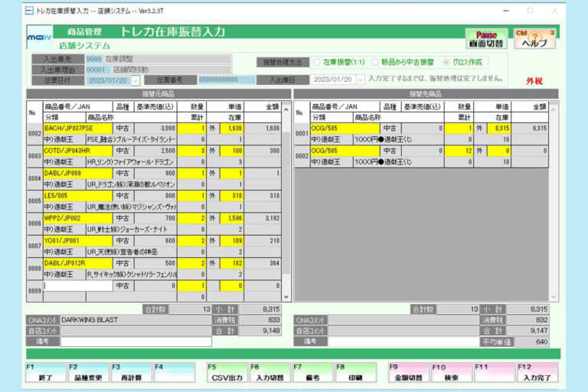The width and height of the screenshot is (588, 392).
Task: Select 在庫振替(1:1) radio option
Action: click(x=317, y=62)
